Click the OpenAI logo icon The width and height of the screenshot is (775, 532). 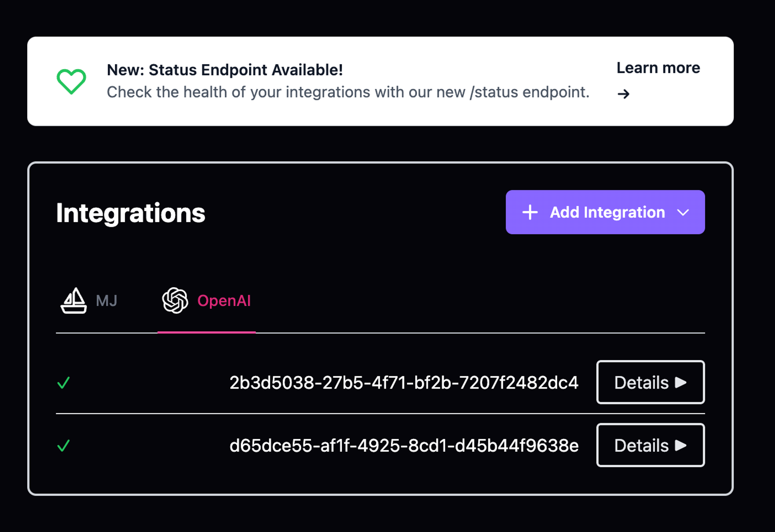(175, 300)
